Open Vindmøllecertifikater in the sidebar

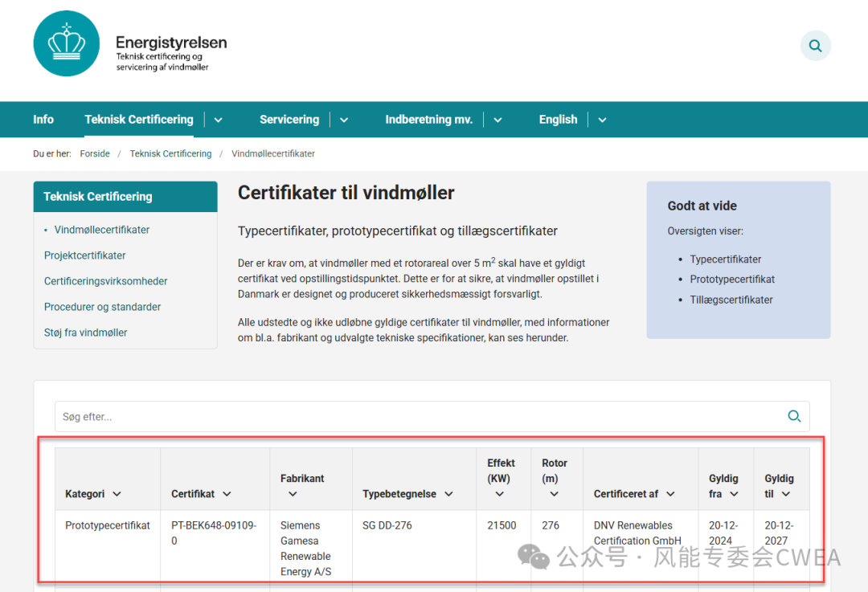pyautogui.click(x=102, y=230)
